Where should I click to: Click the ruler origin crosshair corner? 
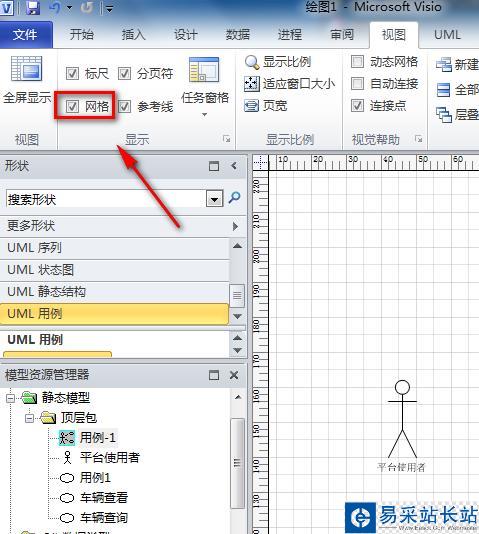[260, 162]
